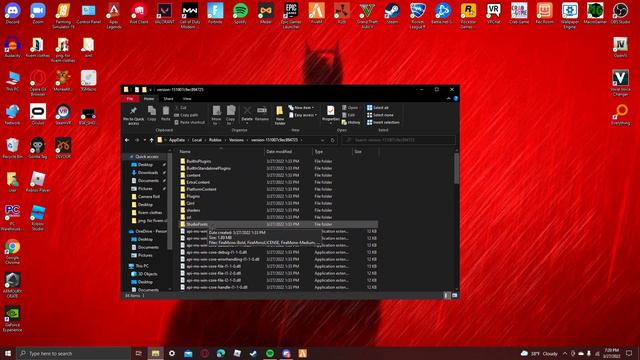Click Select none in ribbon
Image resolution: width=640 pixels, height=360 pixels.
pos(380,115)
